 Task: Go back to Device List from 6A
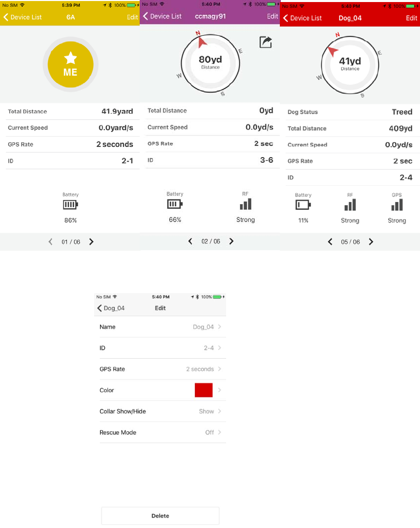point(23,17)
